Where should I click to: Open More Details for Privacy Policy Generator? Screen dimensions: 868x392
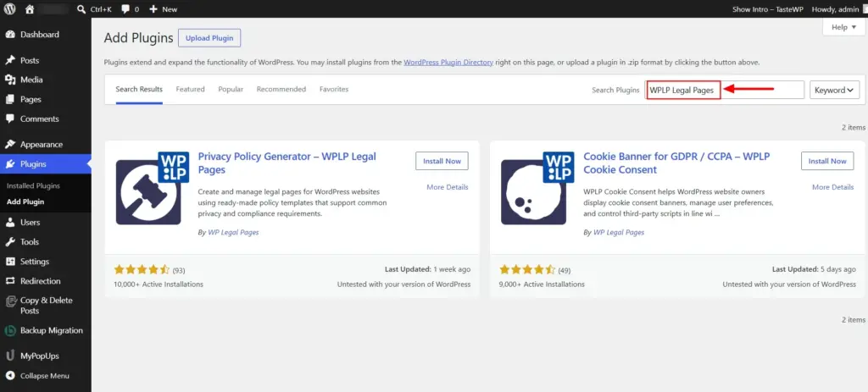(x=448, y=187)
